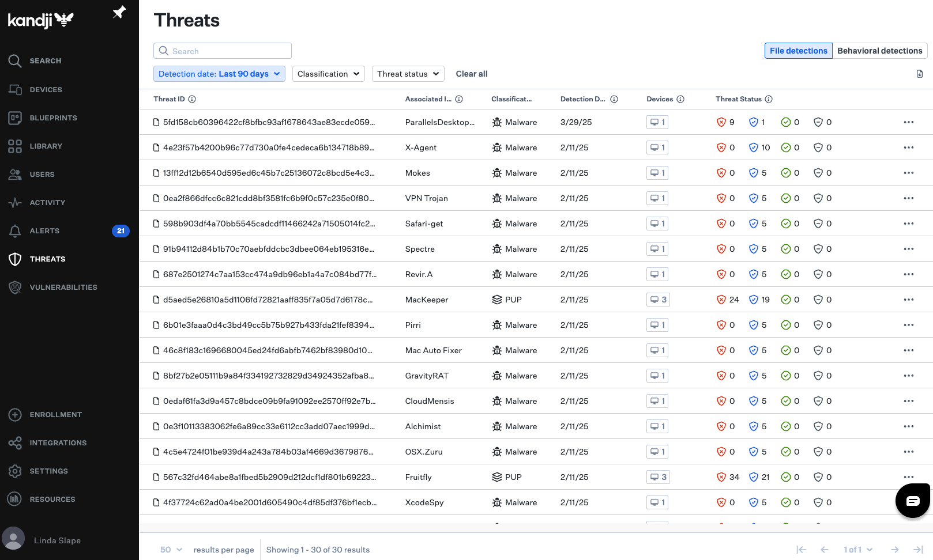The width and height of the screenshot is (933, 560).
Task: Go to last page arrow
Action: click(x=918, y=550)
